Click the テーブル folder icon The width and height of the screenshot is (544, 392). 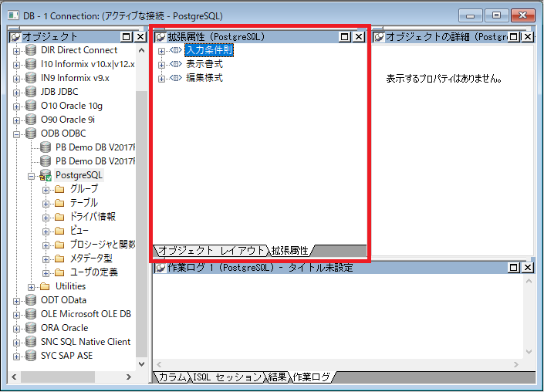(x=59, y=203)
